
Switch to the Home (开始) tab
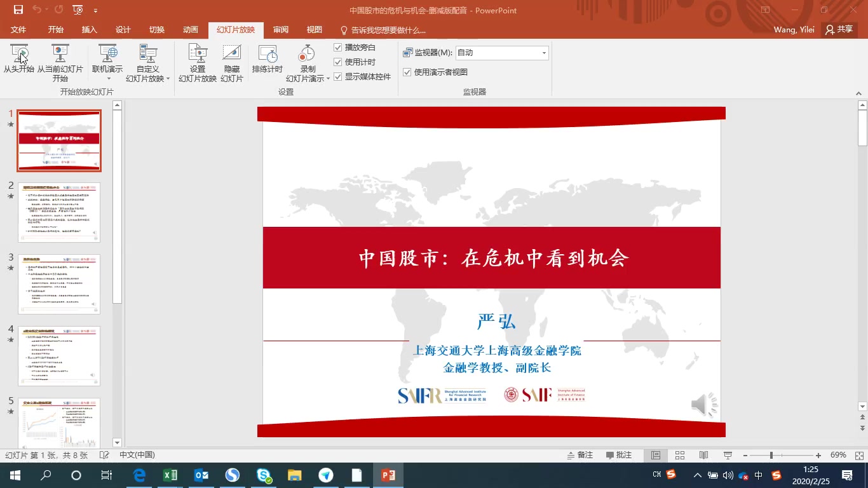tap(56, 30)
